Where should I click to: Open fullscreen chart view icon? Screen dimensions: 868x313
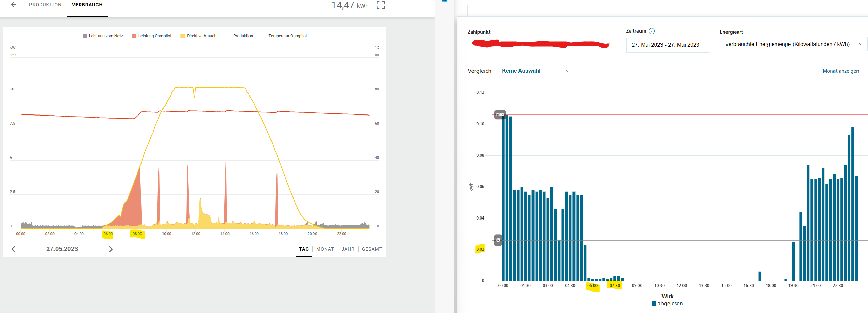[x=381, y=5]
